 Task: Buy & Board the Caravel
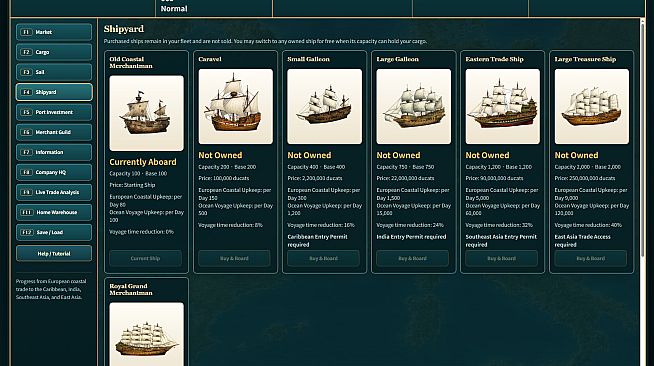click(234, 258)
